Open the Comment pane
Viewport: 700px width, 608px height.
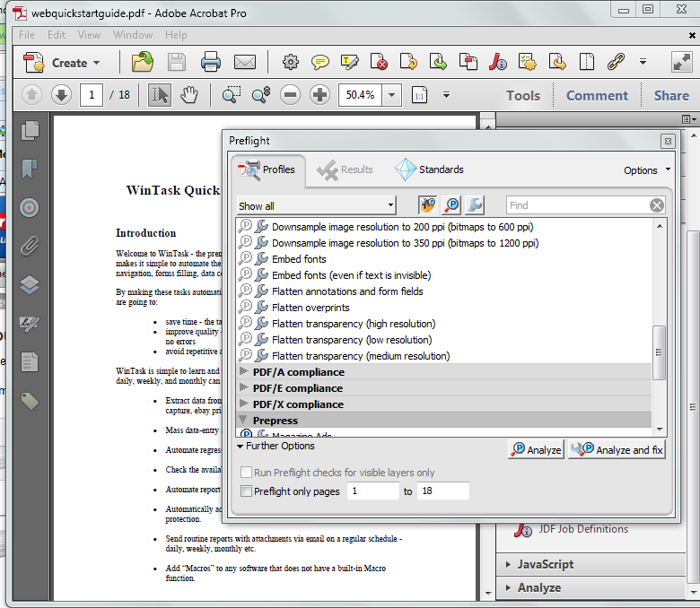(x=597, y=95)
